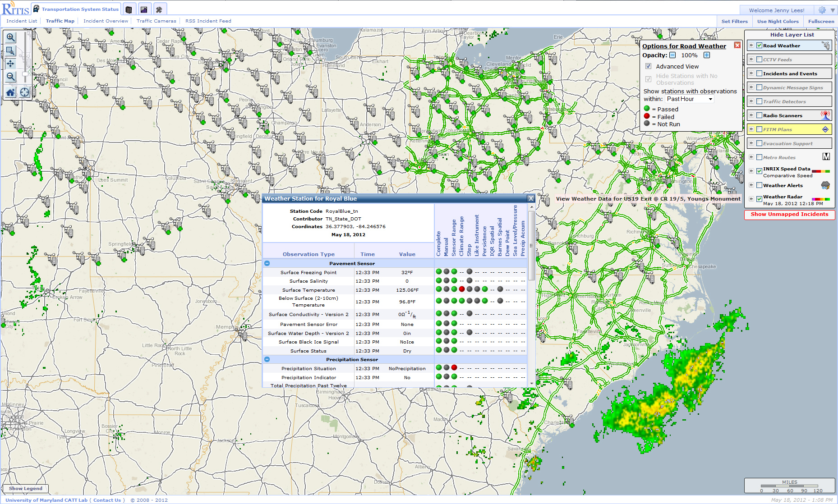This screenshot has width=838, height=504.
Task: Click the RITIS logo
Action: 15,9
